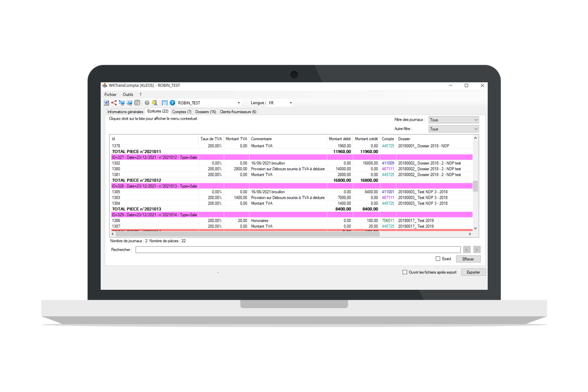The height and width of the screenshot is (392, 588).
Task: Open the 'Filtre des journaux' dropdown
Action: [454, 120]
